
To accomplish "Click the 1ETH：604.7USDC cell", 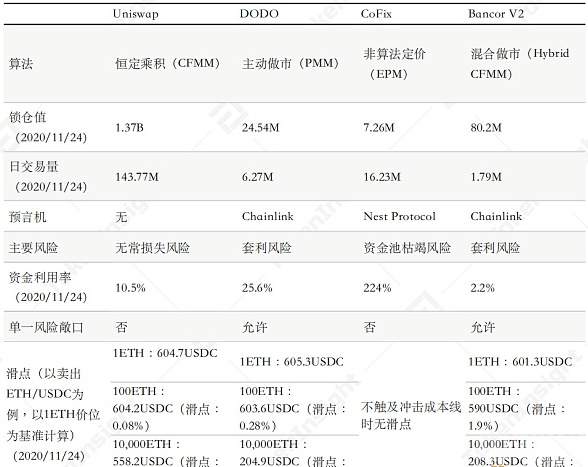I will click(x=165, y=353).
